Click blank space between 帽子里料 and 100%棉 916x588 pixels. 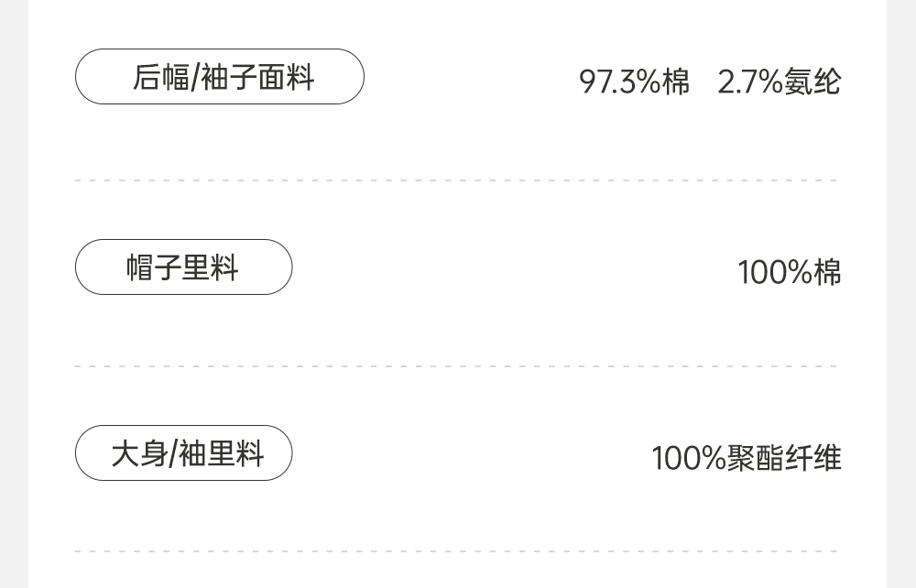[513, 269]
